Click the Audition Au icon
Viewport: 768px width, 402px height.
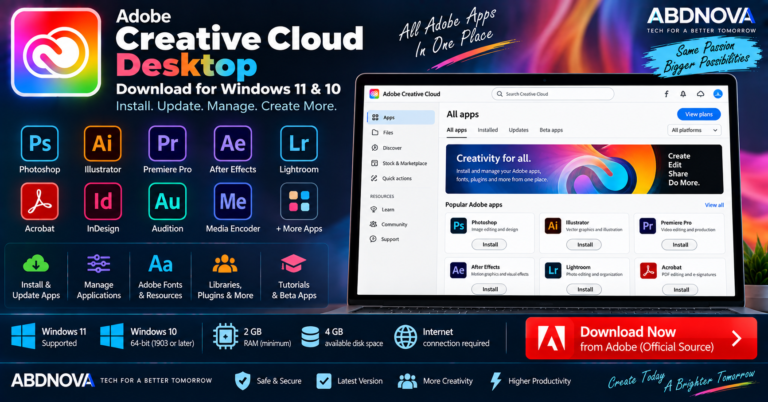pos(168,201)
